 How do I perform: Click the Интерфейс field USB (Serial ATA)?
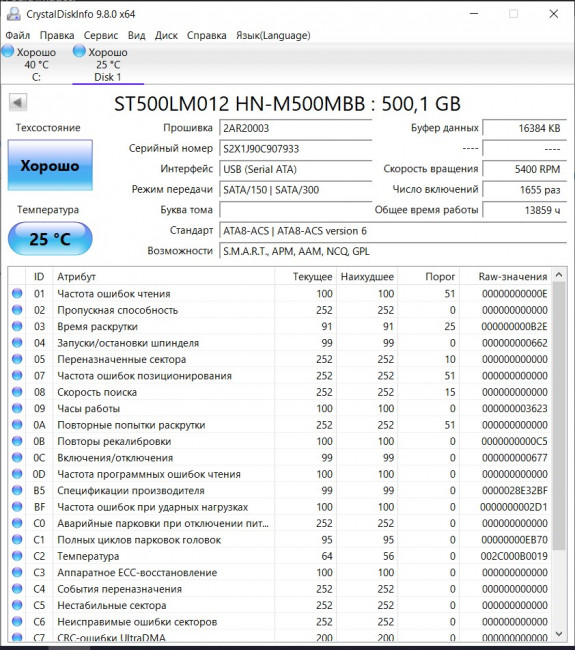click(295, 169)
